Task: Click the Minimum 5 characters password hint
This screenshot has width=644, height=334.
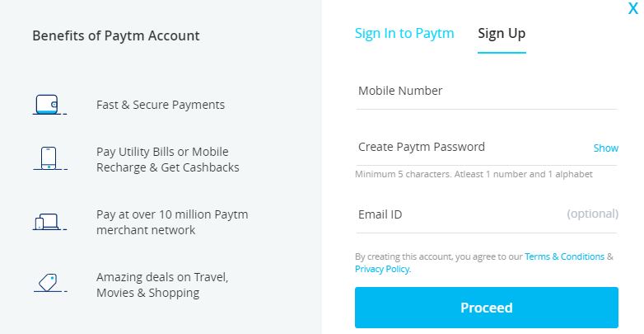Action: point(474,175)
